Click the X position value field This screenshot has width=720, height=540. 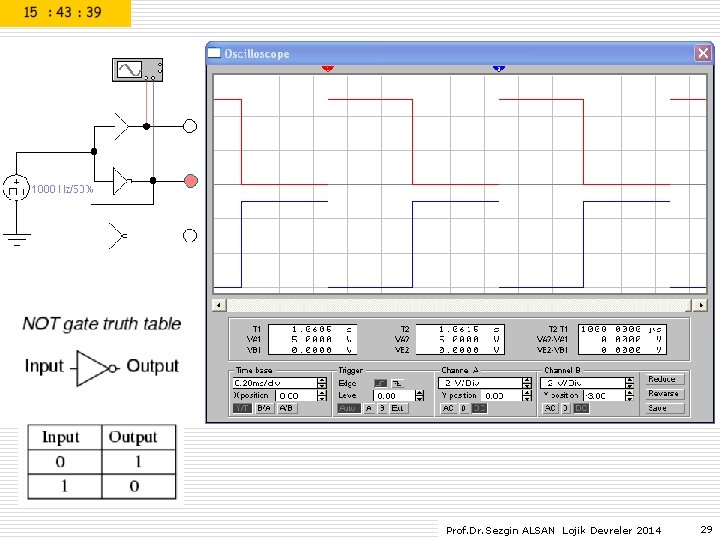click(296, 395)
